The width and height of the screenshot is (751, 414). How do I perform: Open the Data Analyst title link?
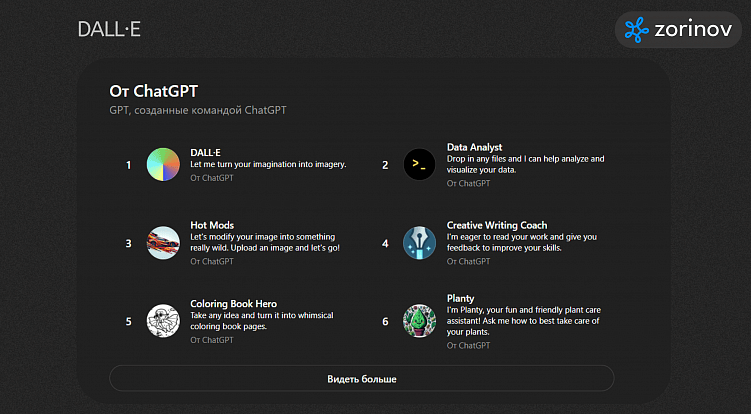(x=474, y=147)
